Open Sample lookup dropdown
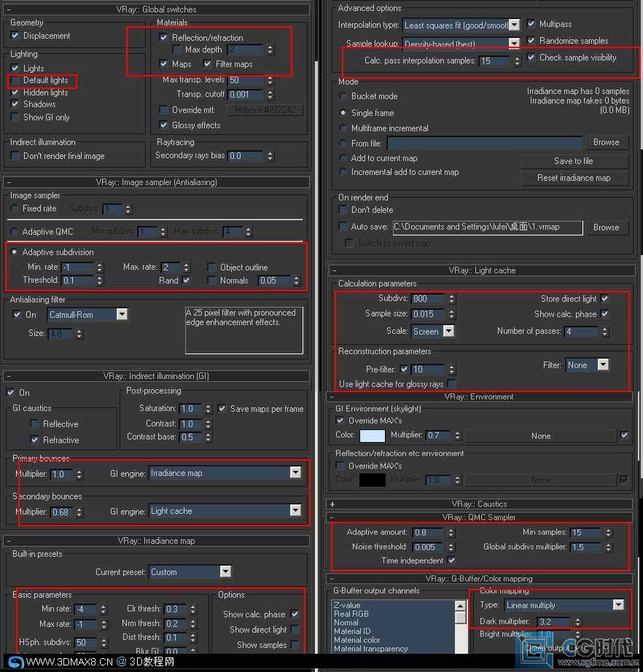Viewport: 643px width, 672px height. click(x=514, y=43)
